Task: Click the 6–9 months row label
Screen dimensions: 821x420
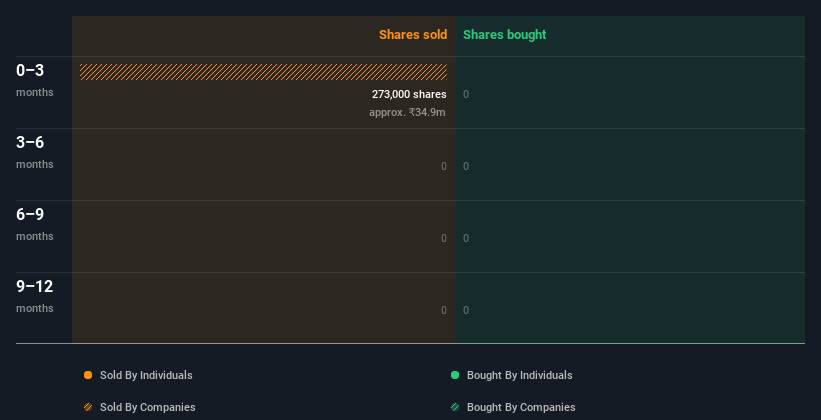Action: [x=35, y=224]
